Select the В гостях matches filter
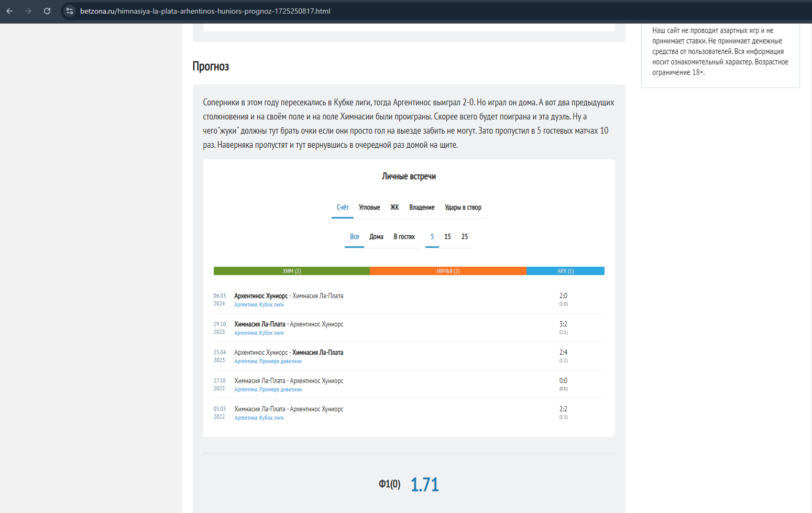The height and width of the screenshot is (513, 812). [x=404, y=237]
